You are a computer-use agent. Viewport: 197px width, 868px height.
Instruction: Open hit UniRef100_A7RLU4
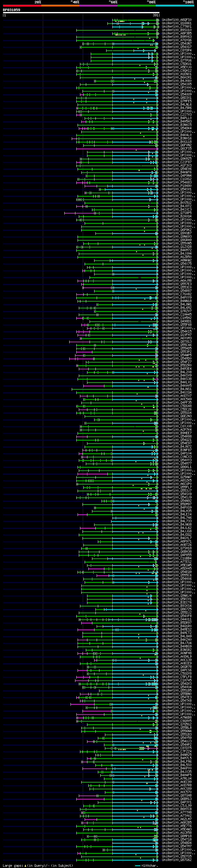point(177,779)
